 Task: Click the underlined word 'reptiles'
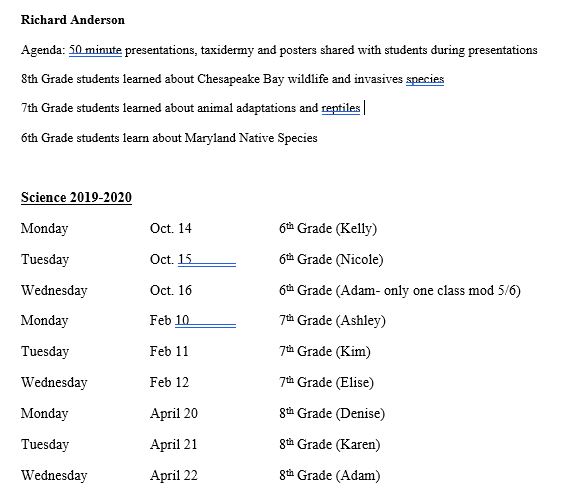[341, 108]
